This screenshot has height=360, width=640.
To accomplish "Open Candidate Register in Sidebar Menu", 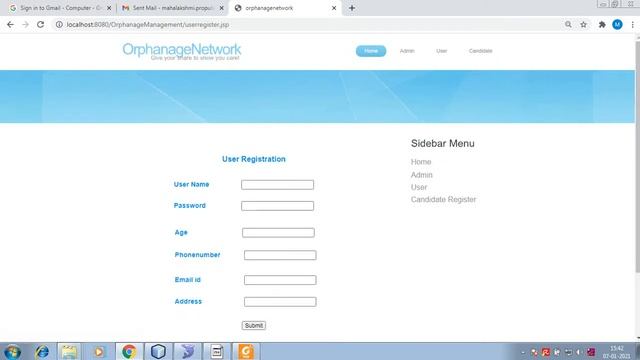I will (x=443, y=199).
